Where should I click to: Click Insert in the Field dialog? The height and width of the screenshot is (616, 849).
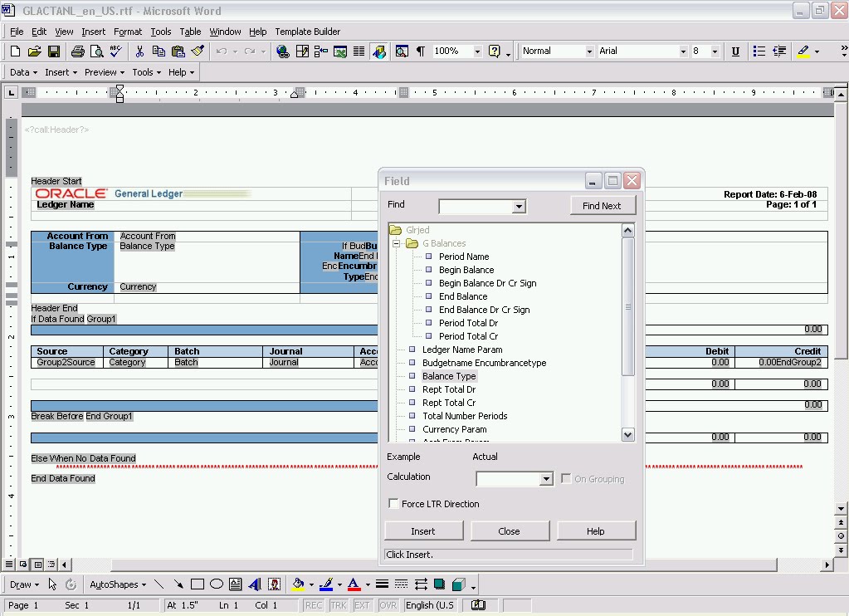[423, 530]
